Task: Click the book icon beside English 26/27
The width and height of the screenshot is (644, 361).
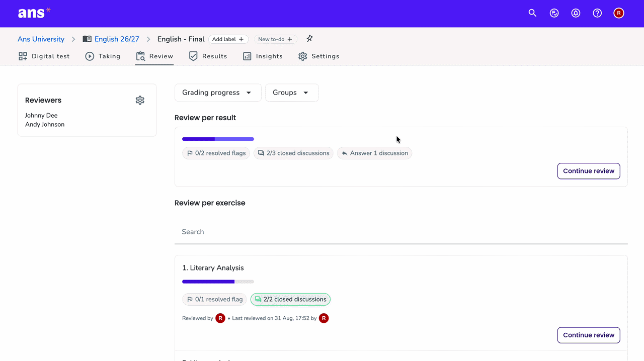Action: (x=87, y=39)
